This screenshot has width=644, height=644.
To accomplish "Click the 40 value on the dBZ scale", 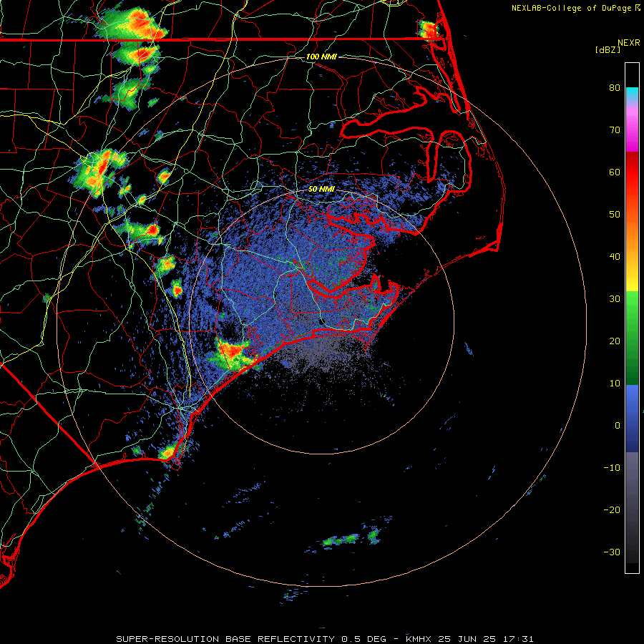I will [x=615, y=257].
